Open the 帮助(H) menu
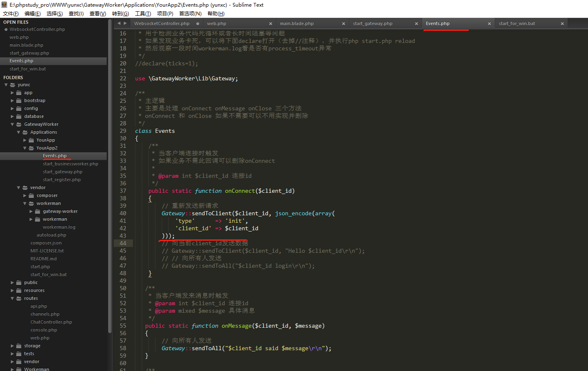Viewport: 588px width, 371px height. coord(215,14)
